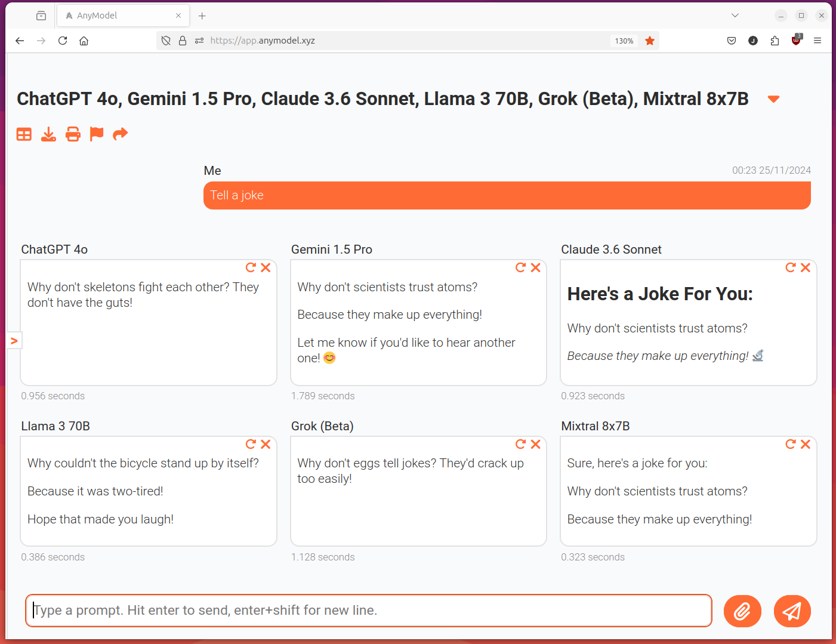This screenshot has height=644, width=836.
Task: Regenerate the Gemini 1.5 Pro response
Action: tap(520, 267)
